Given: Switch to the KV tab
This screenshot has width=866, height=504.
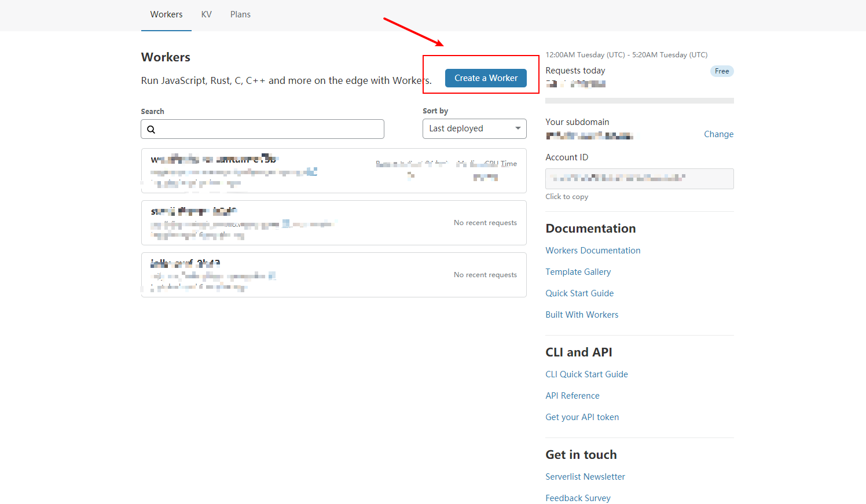Looking at the screenshot, I should tap(206, 14).
